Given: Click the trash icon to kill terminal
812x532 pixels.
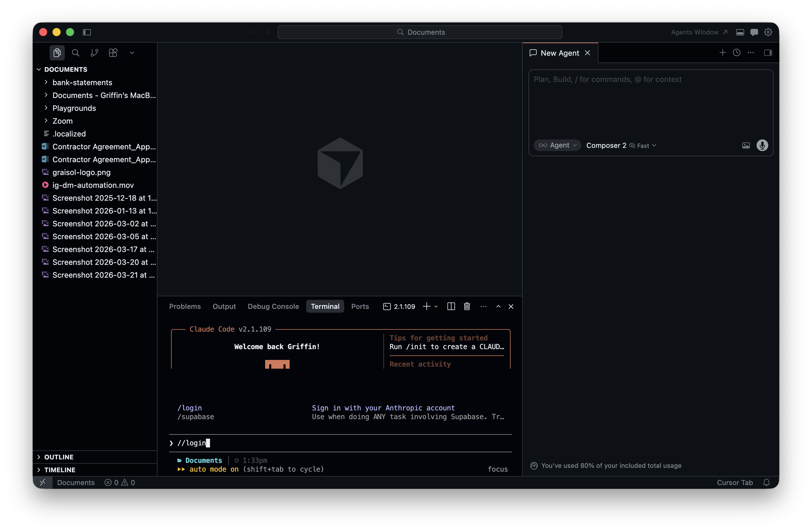Looking at the screenshot, I should click(467, 306).
